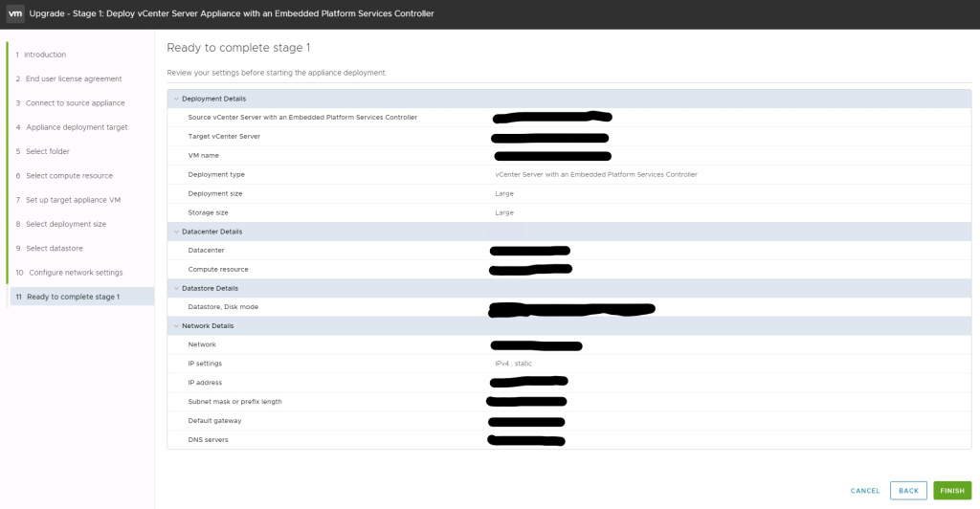980x509 pixels.
Task: Open step 2 End user license agreement
Action: click(69, 79)
